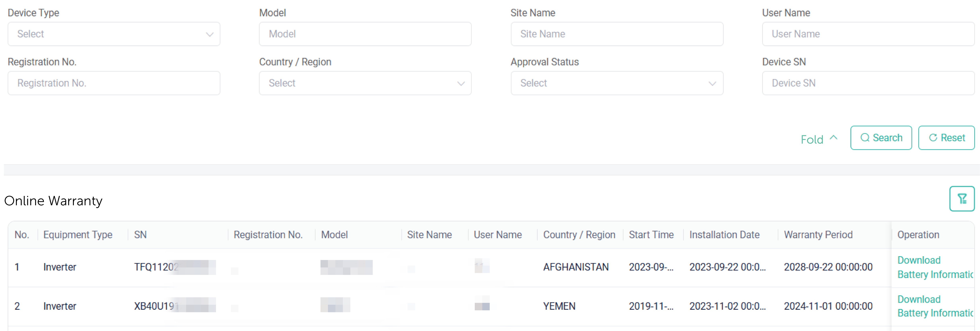Image resolution: width=980 pixels, height=331 pixels.
Task: Click warranty period 2028-09-22 00:00:00
Action: click(828, 267)
